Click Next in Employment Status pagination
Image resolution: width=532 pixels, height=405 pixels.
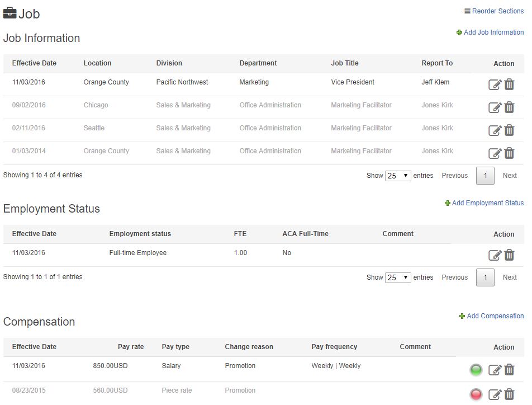(510, 277)
